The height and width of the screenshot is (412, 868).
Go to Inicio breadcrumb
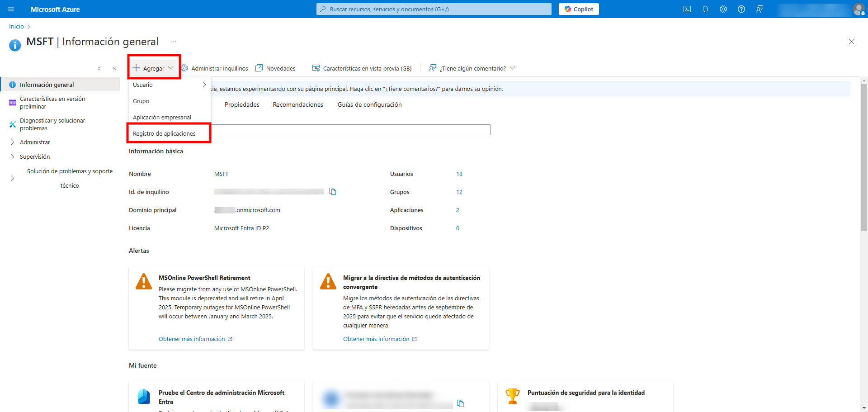click(16, 26)
